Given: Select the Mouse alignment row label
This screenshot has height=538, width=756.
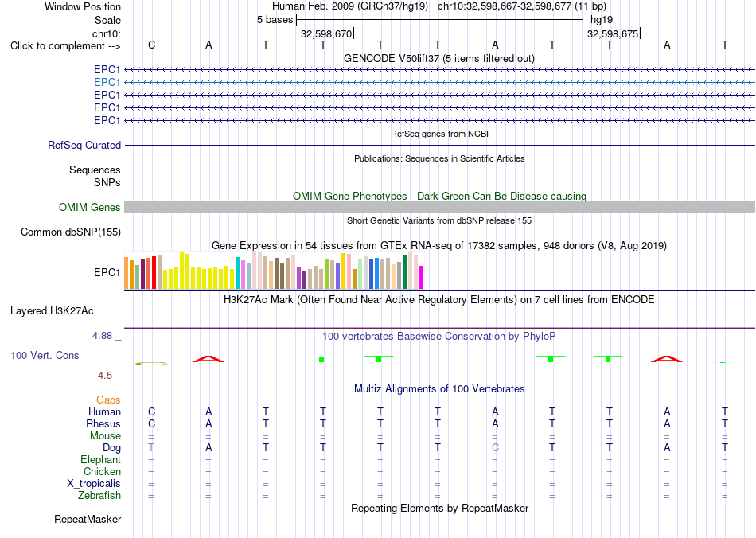Looking at the screenshot, I should coord(105,436).
